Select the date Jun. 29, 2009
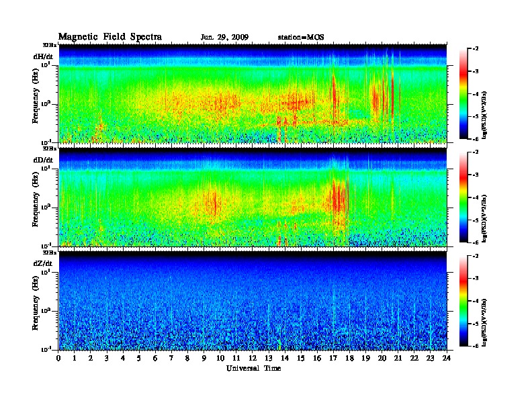532x411 pixels. (x=224, y=38)
